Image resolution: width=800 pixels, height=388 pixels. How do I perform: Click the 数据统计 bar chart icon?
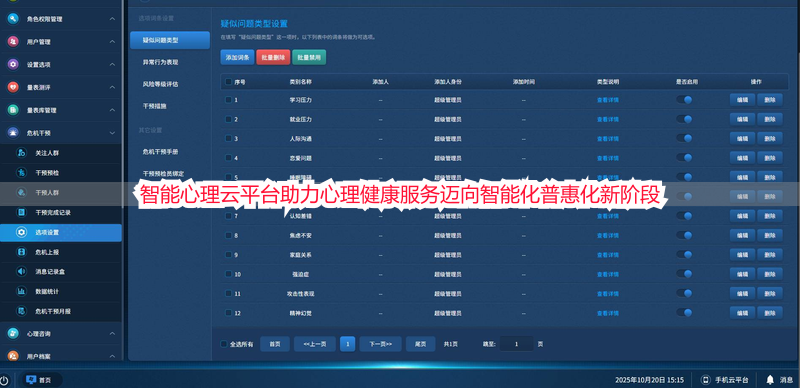click(x=21, y=292)
